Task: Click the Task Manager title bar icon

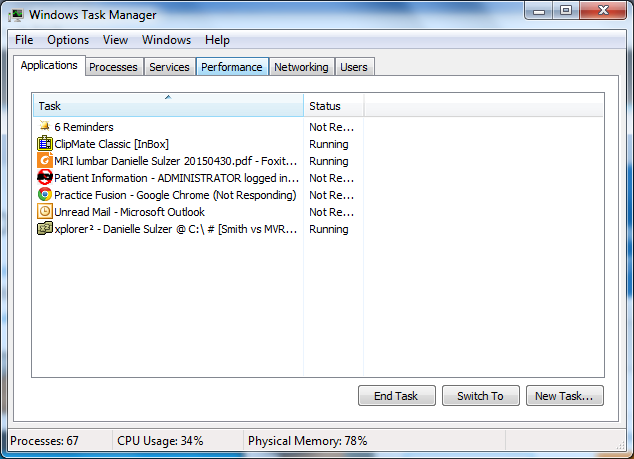Action: (x=16, y=15)
